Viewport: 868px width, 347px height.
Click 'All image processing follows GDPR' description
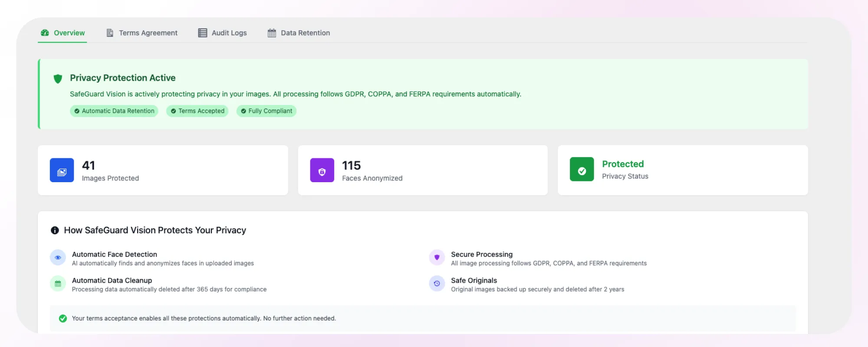coord(549,263)
